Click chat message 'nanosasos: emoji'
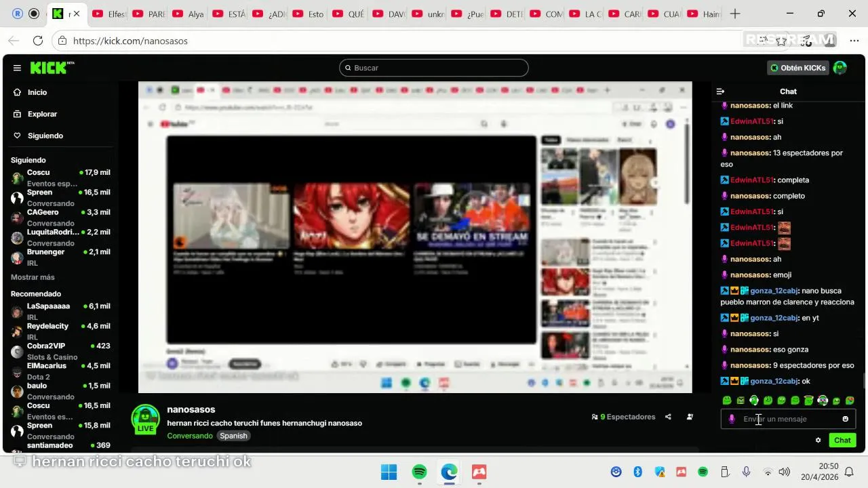This screenshot has width=868, height=488. (x=756, y=274)
